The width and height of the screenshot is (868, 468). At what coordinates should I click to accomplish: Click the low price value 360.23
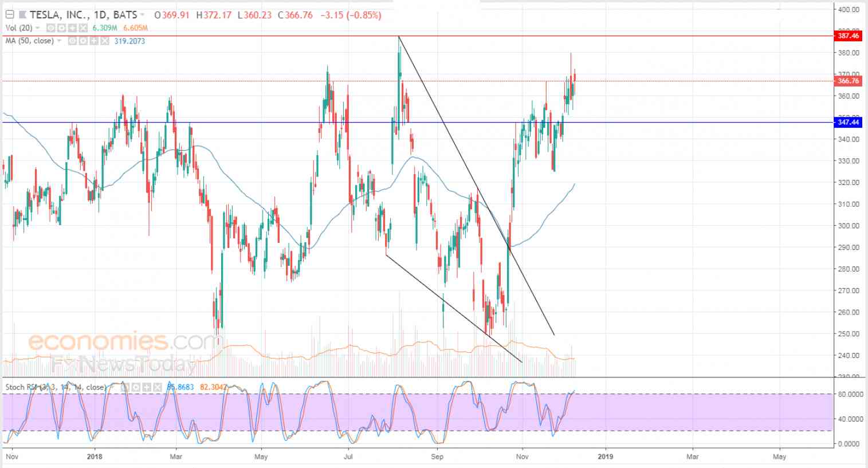258,15
